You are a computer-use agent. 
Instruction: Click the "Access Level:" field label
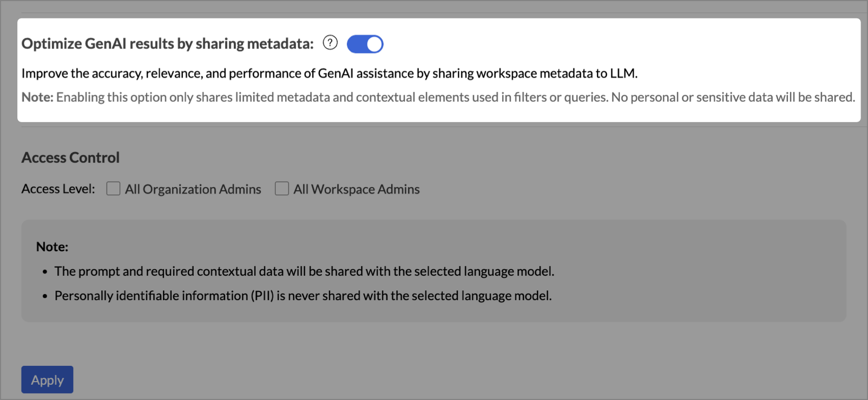tap(58, 189)
